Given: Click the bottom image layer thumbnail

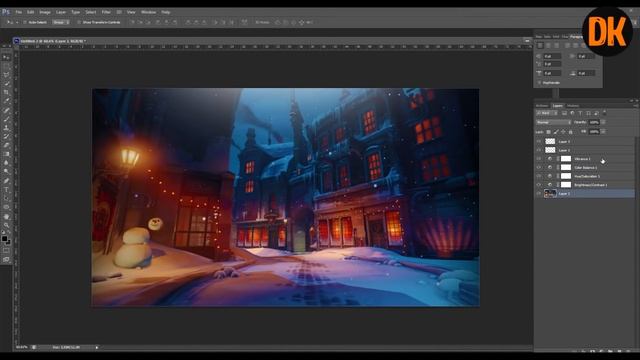Looking at the screenshot, I should point(550,193).
